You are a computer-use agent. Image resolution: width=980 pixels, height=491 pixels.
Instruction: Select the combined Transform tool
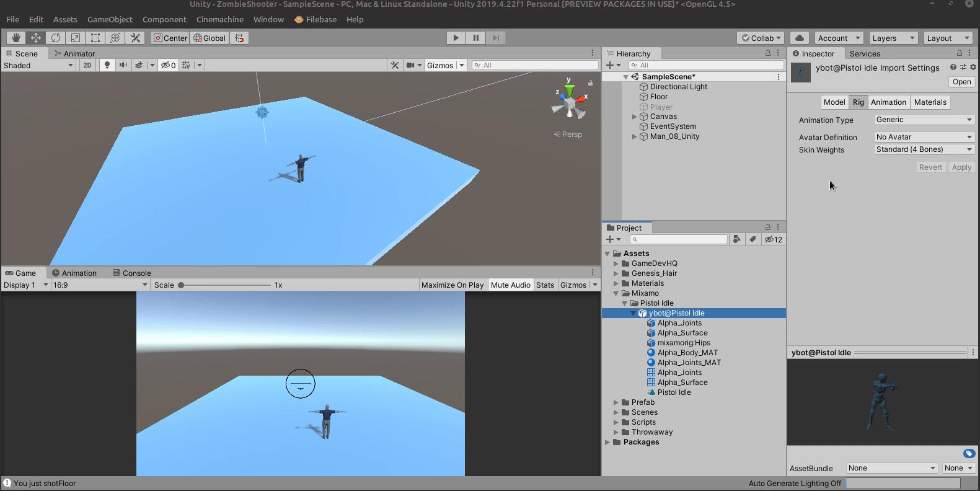115,38
